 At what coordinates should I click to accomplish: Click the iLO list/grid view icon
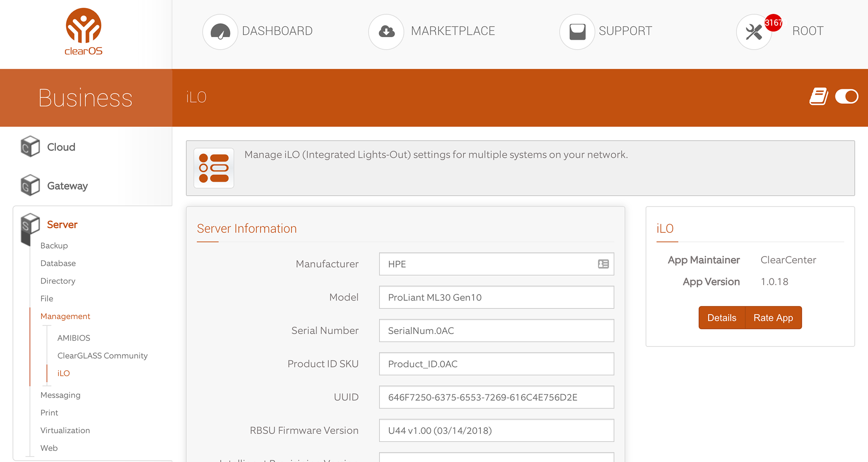(x=215, y=167)
